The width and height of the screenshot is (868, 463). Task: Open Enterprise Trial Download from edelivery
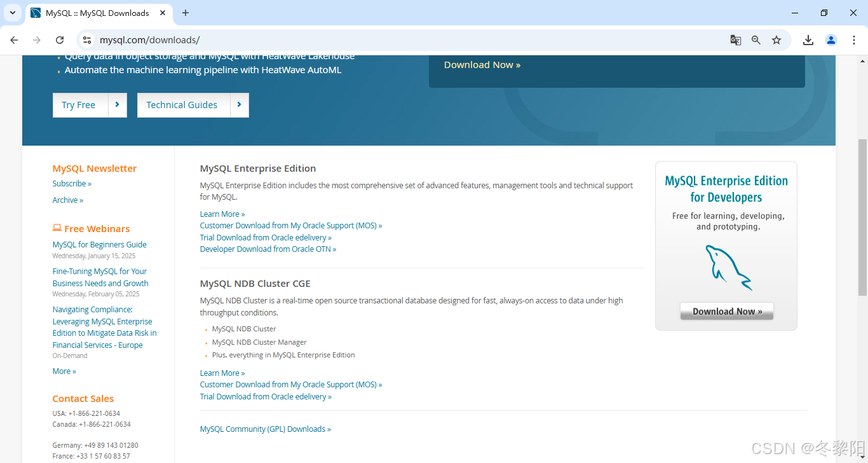pos(266,238)
